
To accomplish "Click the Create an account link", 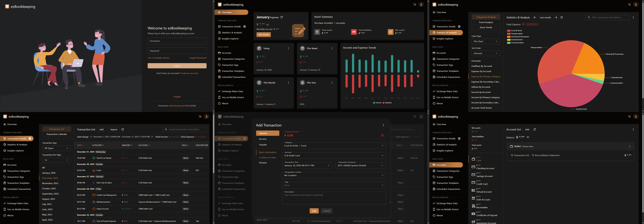I will [189, 73].
